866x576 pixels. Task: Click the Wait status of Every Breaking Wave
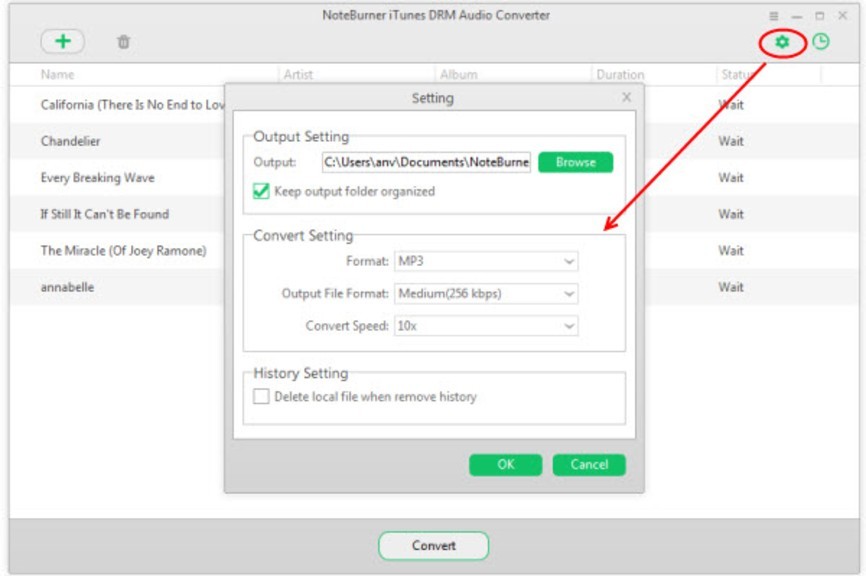coord(731,178)
